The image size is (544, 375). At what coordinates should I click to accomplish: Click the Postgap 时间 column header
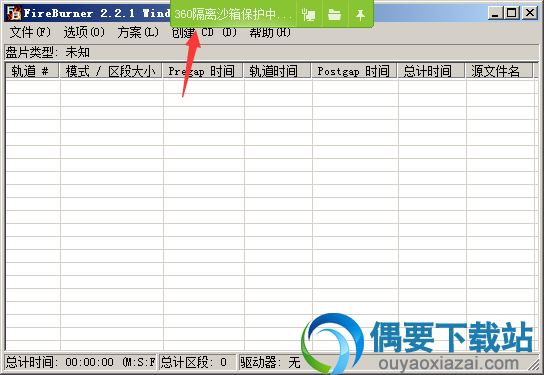[x=355, y=71]
